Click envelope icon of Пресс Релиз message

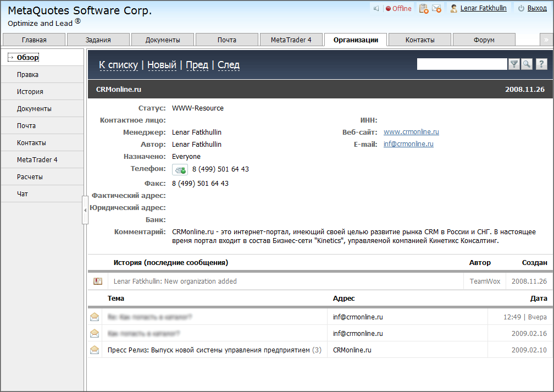pyautogui.click(x=95, y=350)
